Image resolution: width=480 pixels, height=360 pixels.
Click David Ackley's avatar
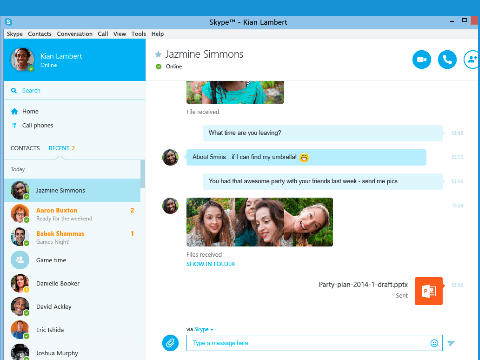(x=20, y=306)
